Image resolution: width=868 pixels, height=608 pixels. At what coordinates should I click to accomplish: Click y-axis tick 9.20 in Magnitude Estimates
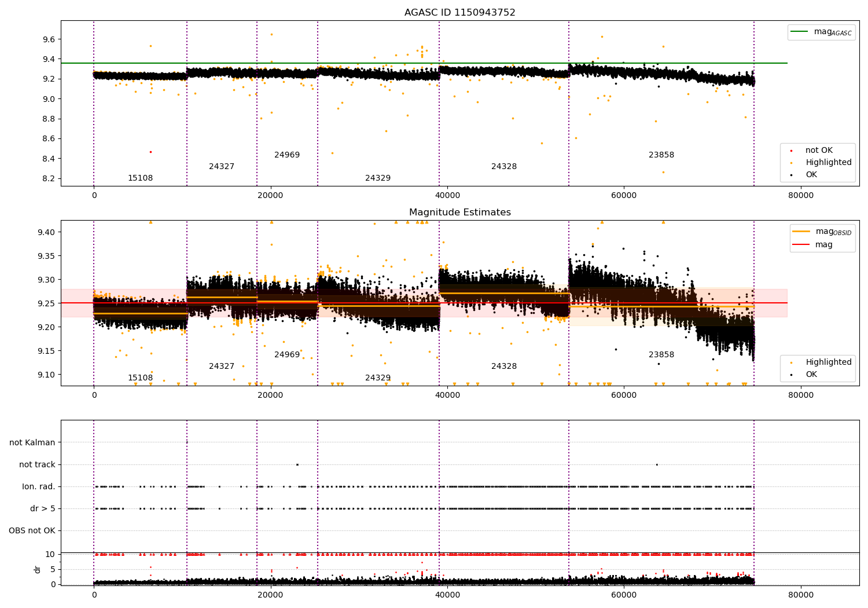click(x=46, y=327)
